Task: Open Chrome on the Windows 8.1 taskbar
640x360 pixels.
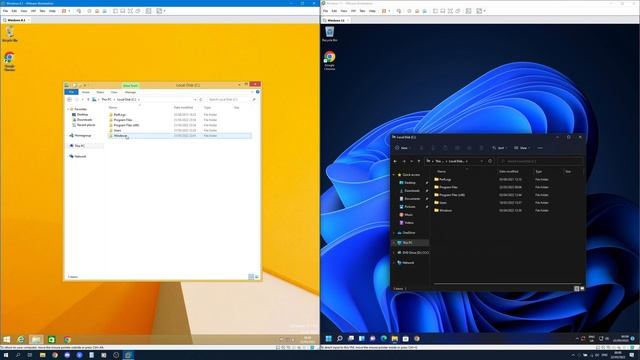Action: [x=67, y=340]
